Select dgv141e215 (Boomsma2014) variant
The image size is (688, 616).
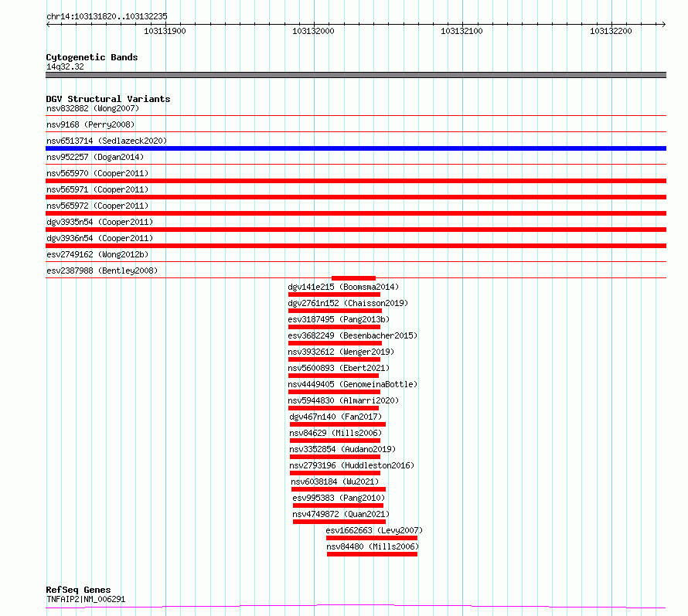point(343,287)
